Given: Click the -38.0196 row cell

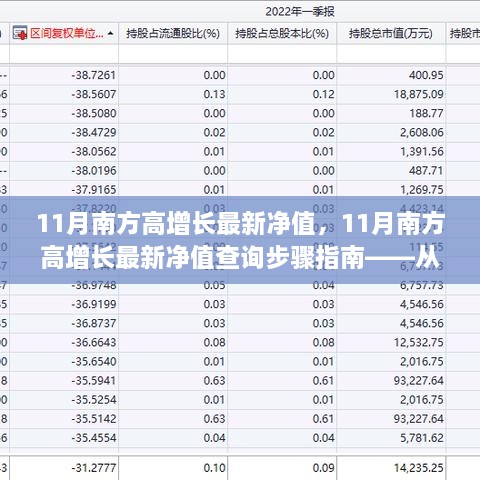Looking at the screenshot, I should pos(94,171).
